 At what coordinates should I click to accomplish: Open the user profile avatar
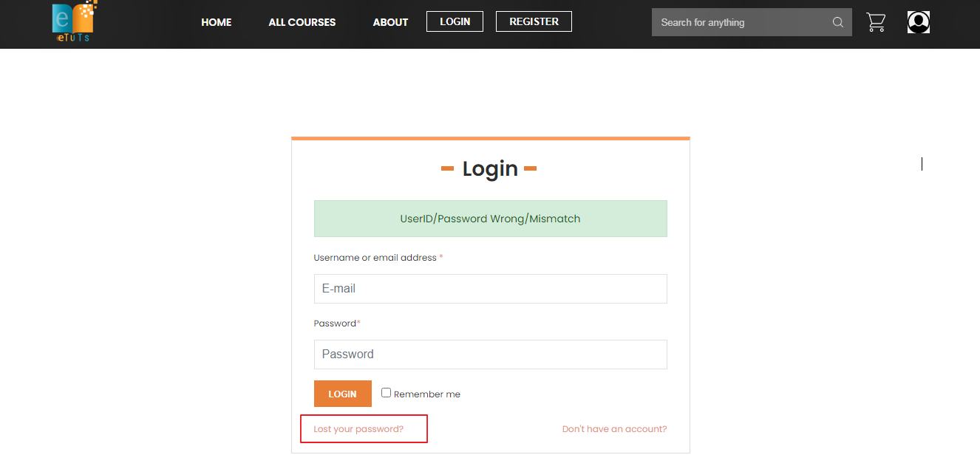click(x=919, y=22)
